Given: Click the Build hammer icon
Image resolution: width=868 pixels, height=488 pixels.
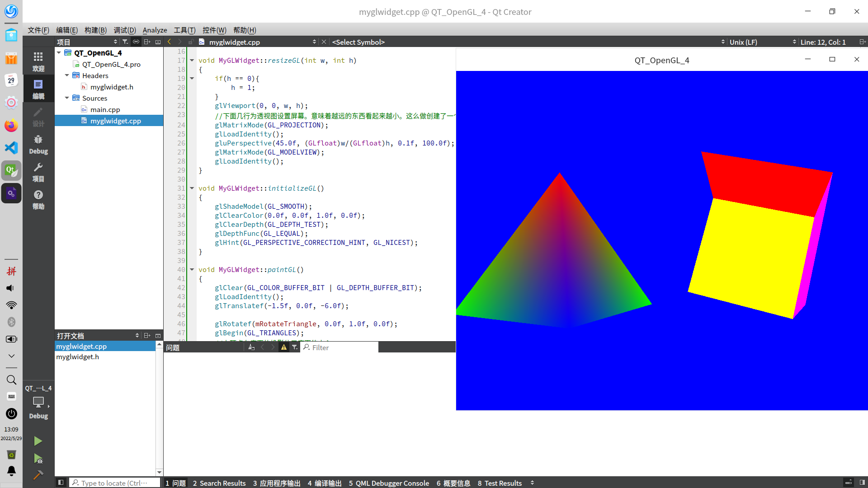Looking at the screenshot, I should tap(38, 475).
